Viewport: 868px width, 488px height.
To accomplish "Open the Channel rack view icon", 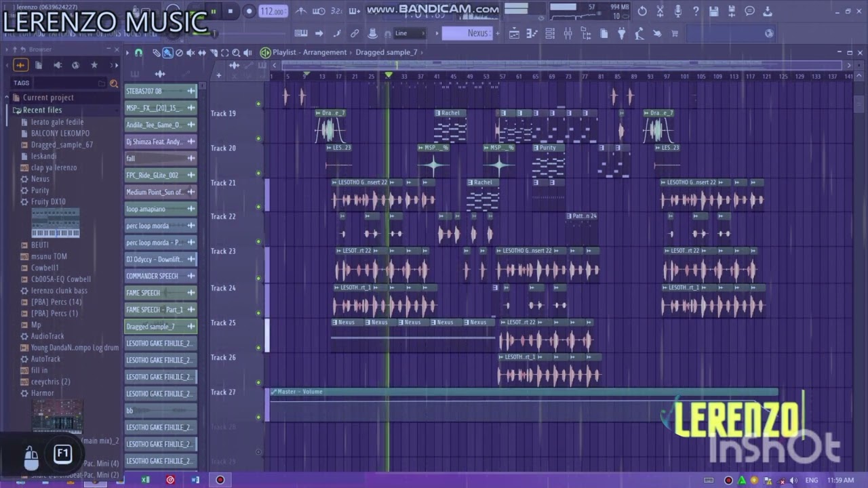I will [x=550, y=33].
